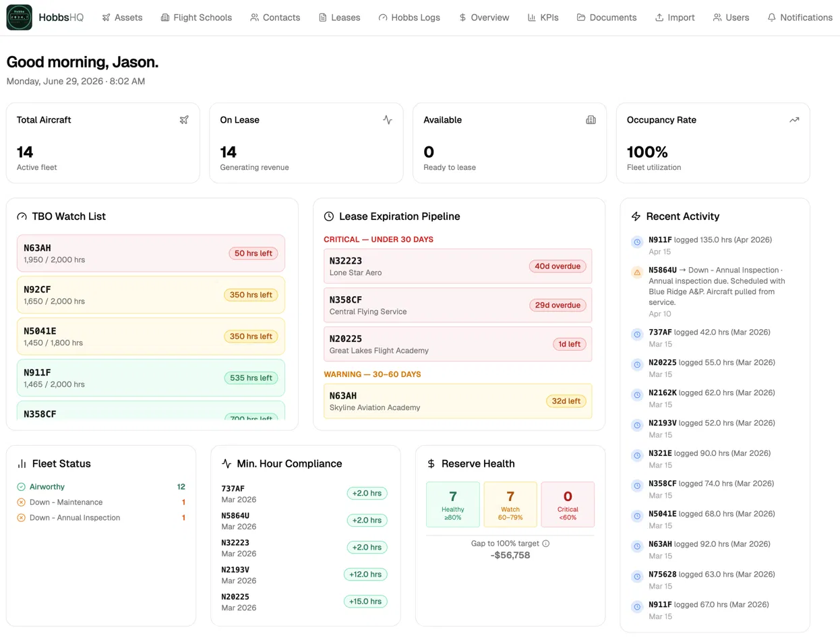This screenshot has height=642, width=840.
Task: Open the N20225 Great Lakes Flight Academy lease
Action: pyautogui.click(x=458, y=344)
